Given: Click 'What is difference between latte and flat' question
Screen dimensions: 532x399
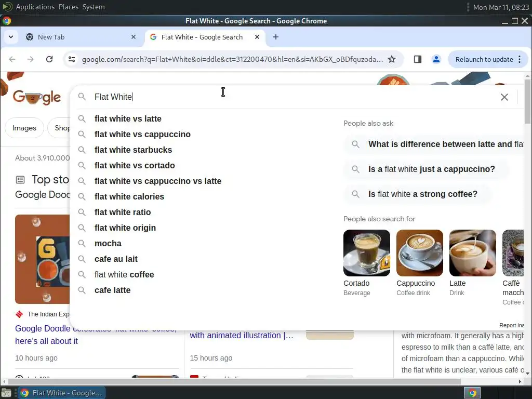Looking at the screenshot, I should pyautogui.click(x=434, y=144).
